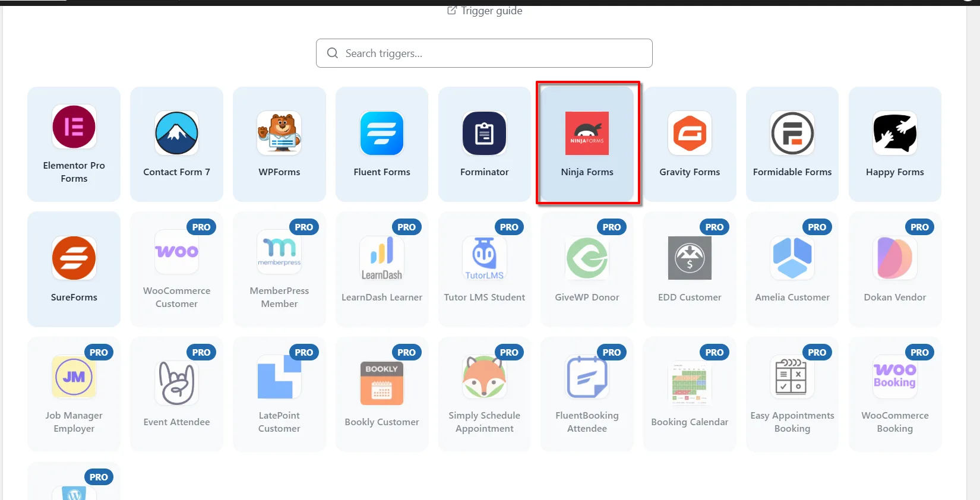Pick the WPForms bear mascot icon

click(x=279, y=133)
